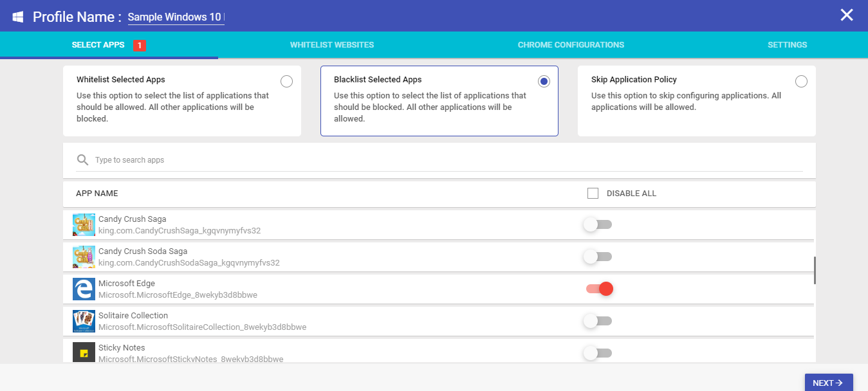Screen dimensions: 868x391
Task: Click the Sticky Notes app icon
Action: tap(84, 352)
